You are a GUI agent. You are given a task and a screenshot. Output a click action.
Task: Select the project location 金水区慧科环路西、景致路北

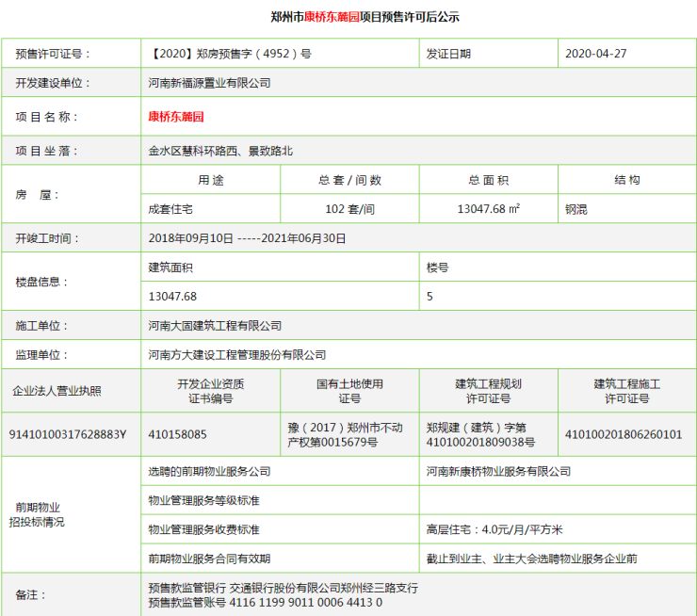(221, 151)
